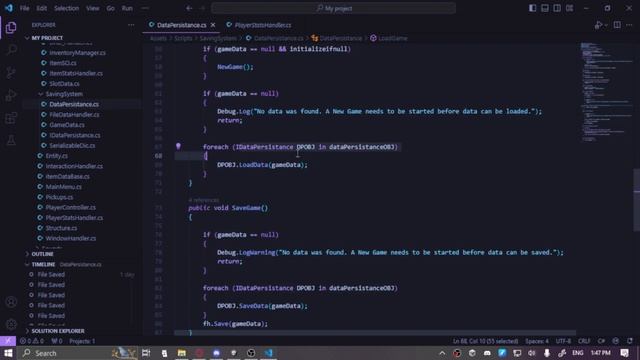Toggle primary side bar layout icon
Screen dimensions: 640x360
coord(533,8)
